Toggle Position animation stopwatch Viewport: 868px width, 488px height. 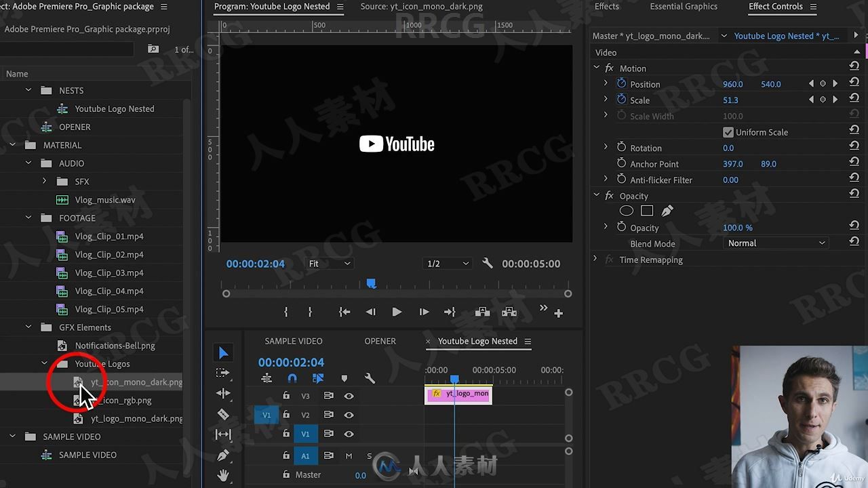[x=621, y=83]
